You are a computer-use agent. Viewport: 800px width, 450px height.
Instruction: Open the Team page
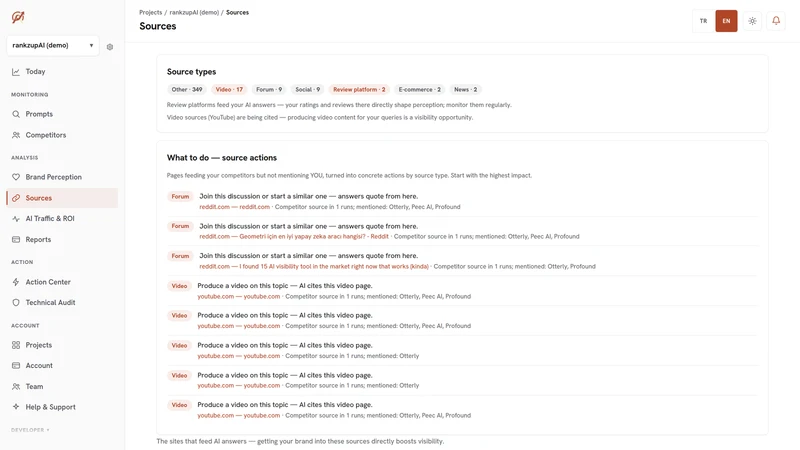(62, 387)
